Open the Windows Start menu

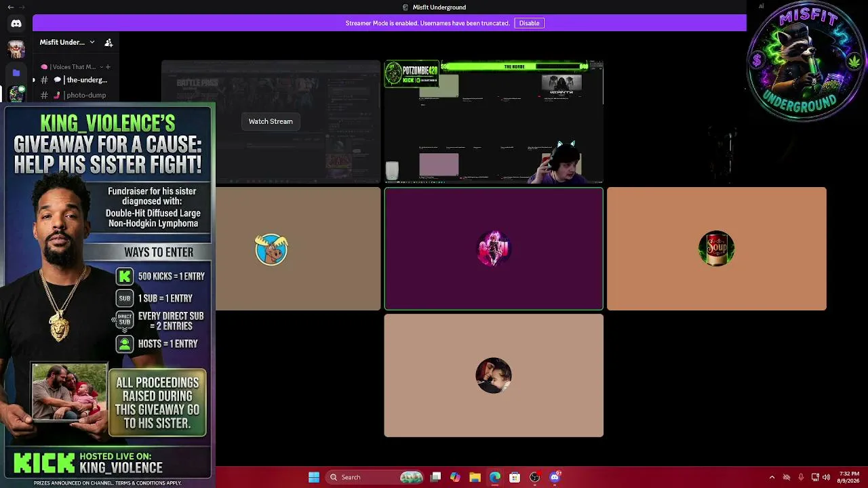tap(314, 477)
